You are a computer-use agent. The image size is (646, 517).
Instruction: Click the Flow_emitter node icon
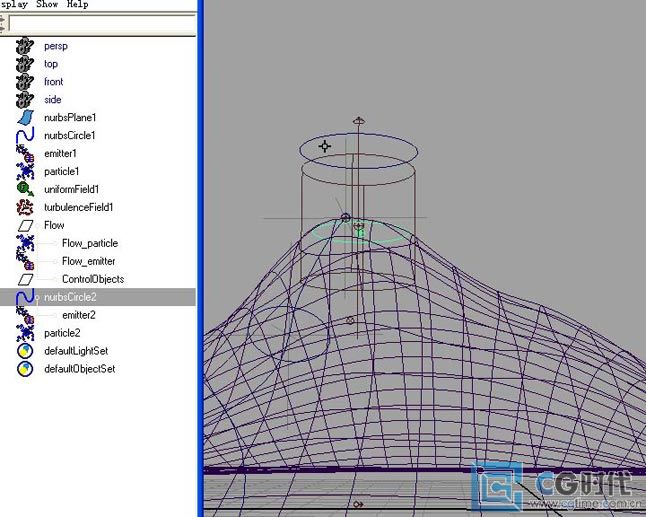(x=25, y=261)
